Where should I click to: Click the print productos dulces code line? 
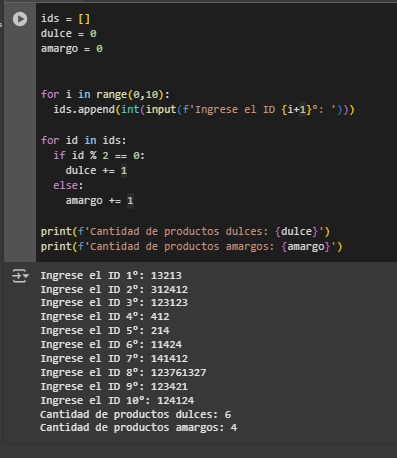pyautogui.click(x=185, y=231)
